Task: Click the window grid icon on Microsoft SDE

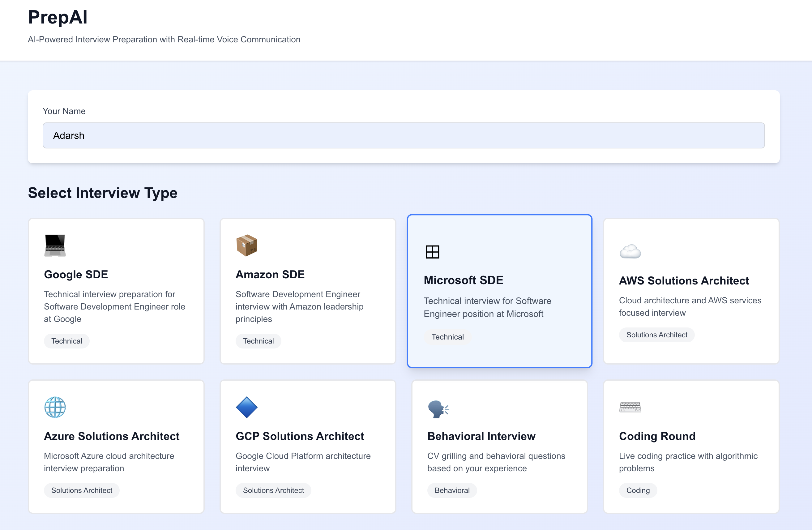Action: point(432,252)
